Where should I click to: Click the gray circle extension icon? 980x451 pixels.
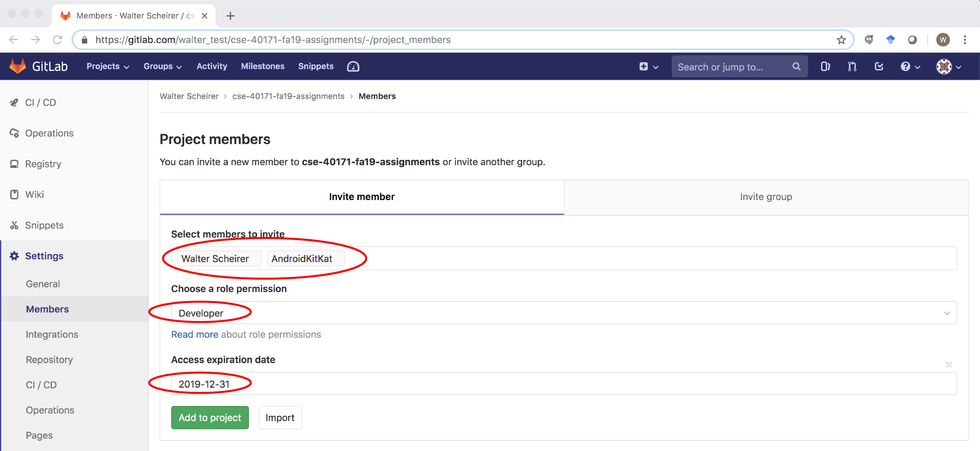pos(912,40)
